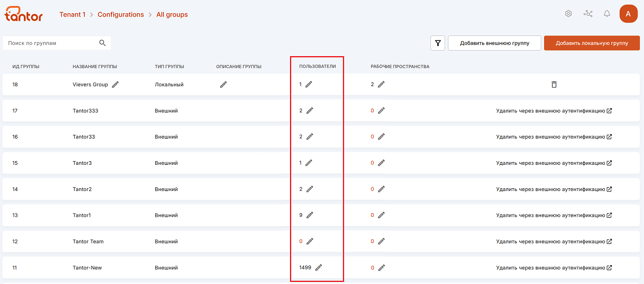Click group ID '11'
The image size is (644, 284).
15,268
